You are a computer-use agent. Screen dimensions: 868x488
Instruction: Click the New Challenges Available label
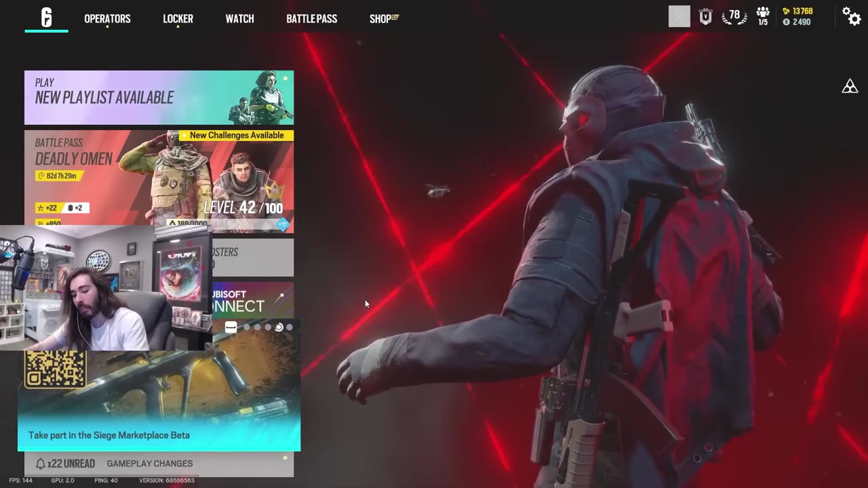237,136
